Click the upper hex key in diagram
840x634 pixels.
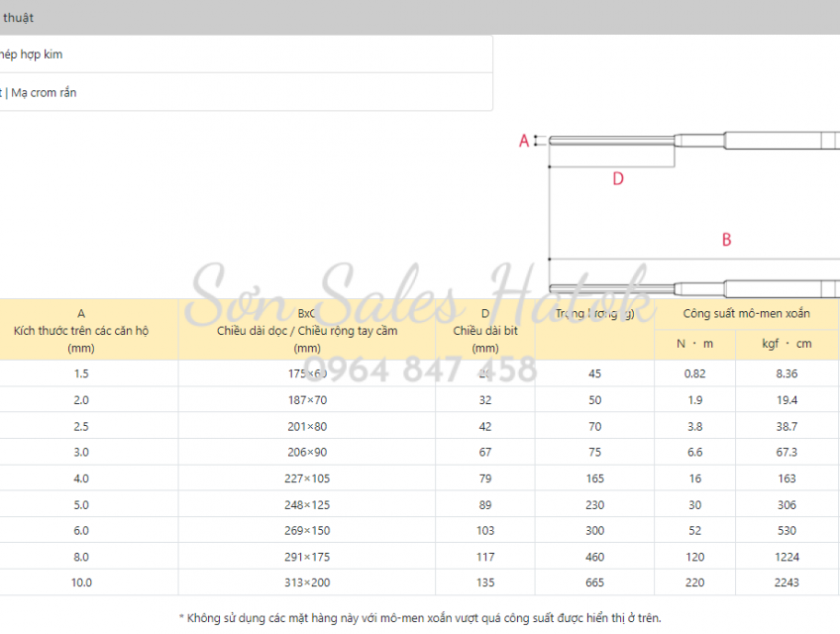coord(693,141)
